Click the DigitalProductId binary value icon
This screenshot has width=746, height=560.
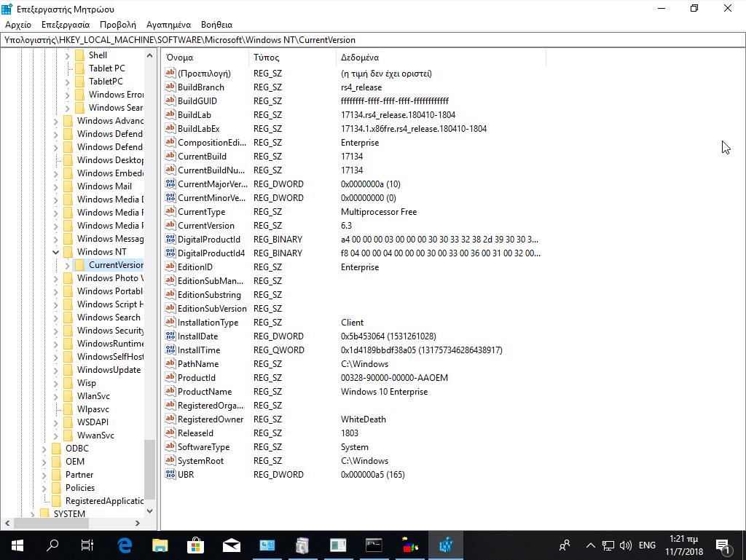click(170, 239)
